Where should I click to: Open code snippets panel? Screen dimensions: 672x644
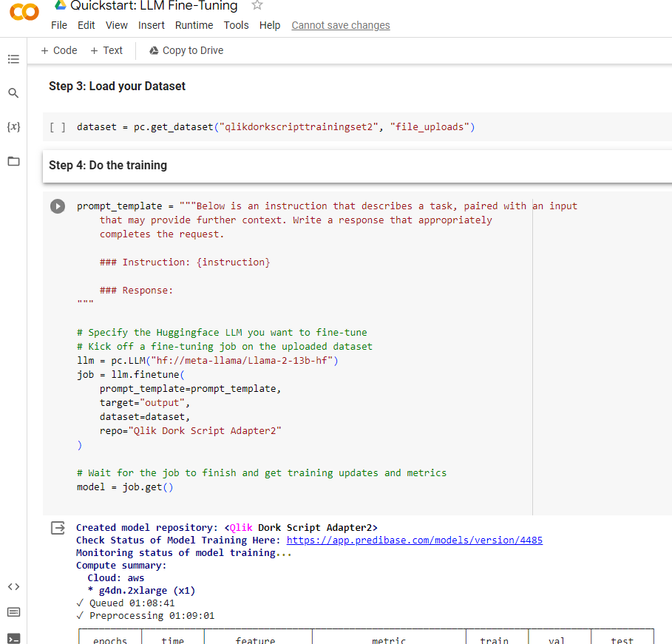[x=14, y=586]
